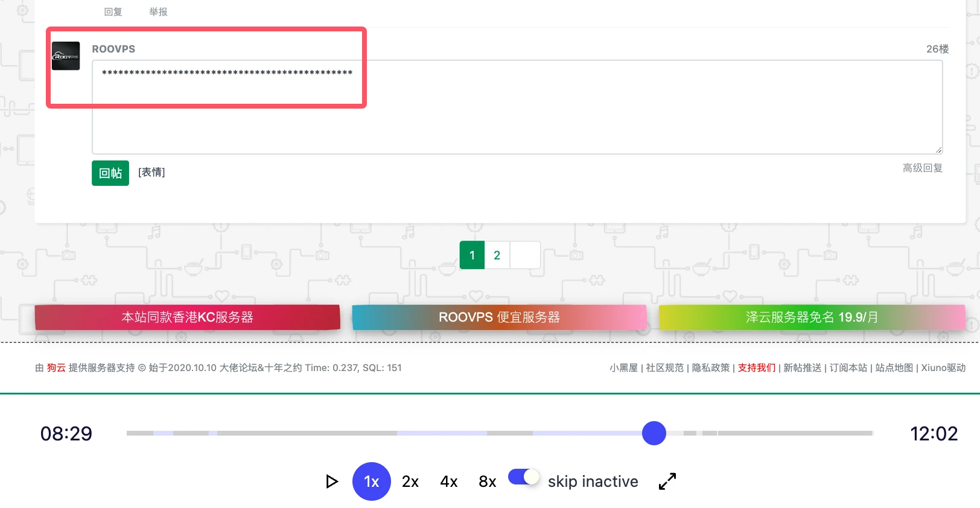Open the 泽云服务器免备 19.9/月 banner
This screenshot has height=508, width=980.
pyautogui.click(x=812, y=317)
